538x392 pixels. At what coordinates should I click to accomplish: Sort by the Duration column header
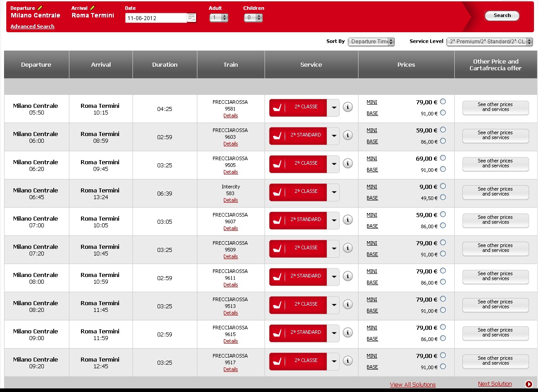165,65
